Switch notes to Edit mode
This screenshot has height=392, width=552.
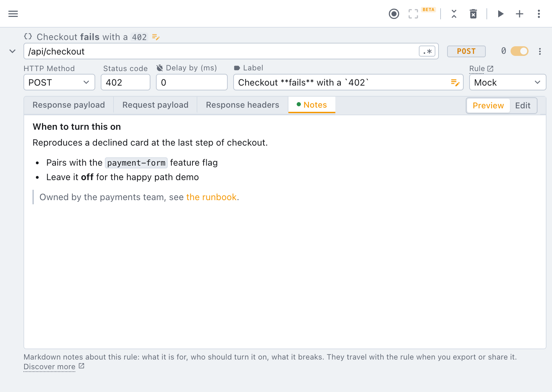click(x=523, y=106)
